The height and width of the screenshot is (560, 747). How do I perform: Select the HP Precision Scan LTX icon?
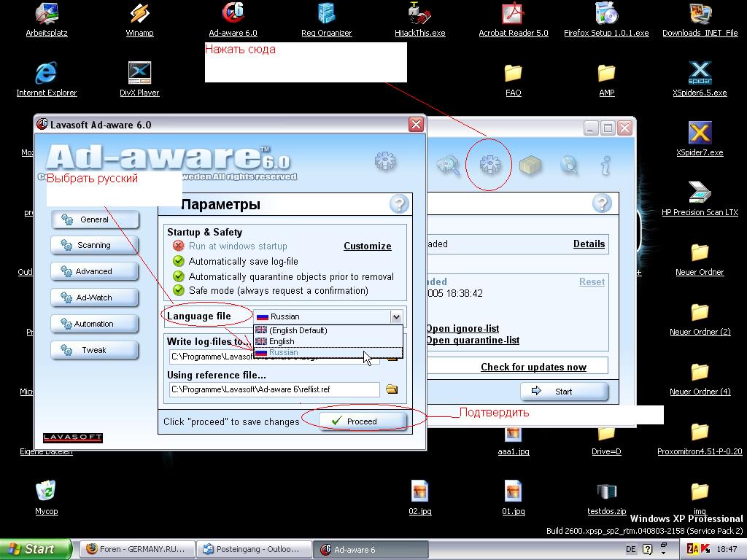pyautogui.click(x=700, y=199)
